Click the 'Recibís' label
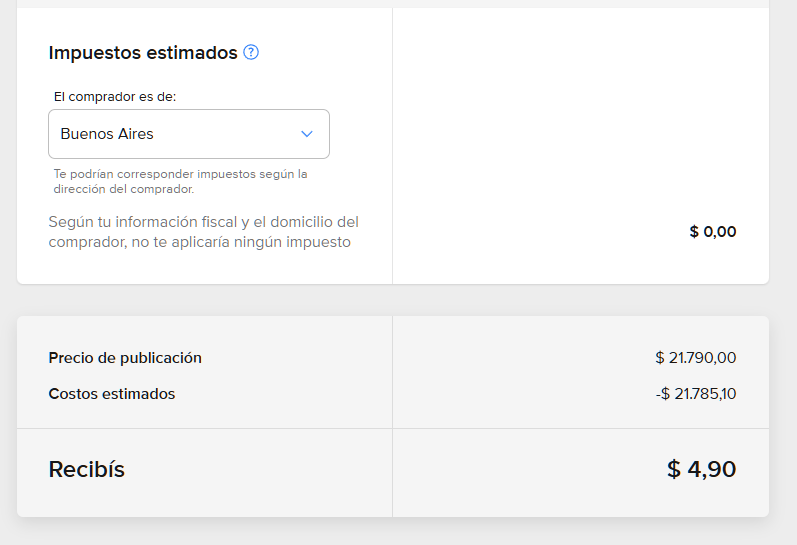The image size is (797, 545). coord(86,469)
